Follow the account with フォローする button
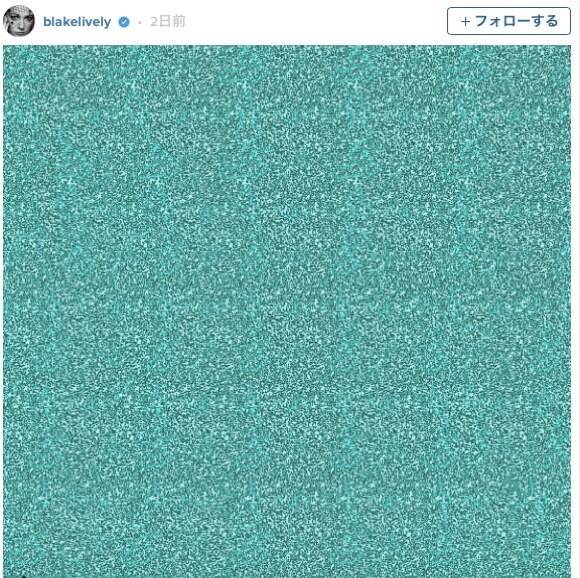This screenshot has width=580, height=578. 509,21
